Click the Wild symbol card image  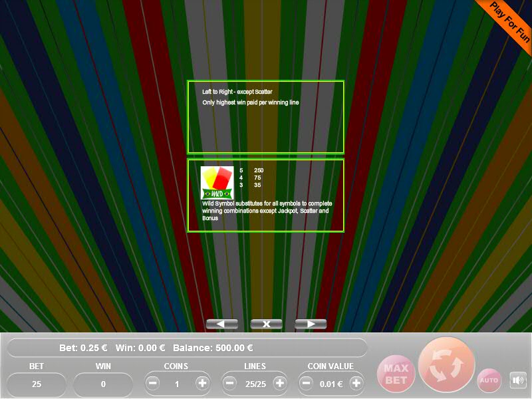click(x=217, y=182)
